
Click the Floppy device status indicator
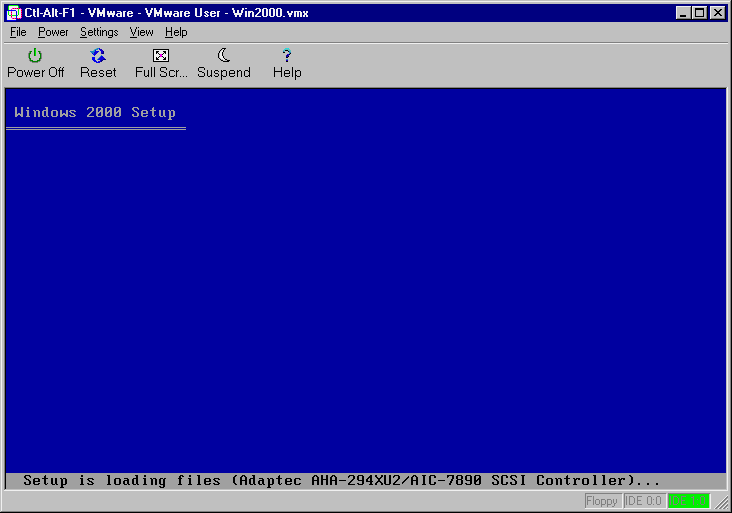[x=602, y=500]
